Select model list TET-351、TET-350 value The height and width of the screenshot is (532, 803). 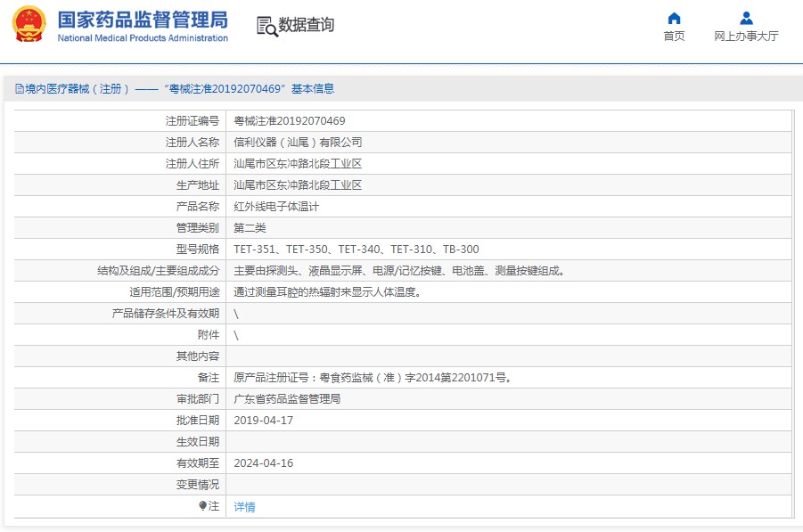pos(356,250)
